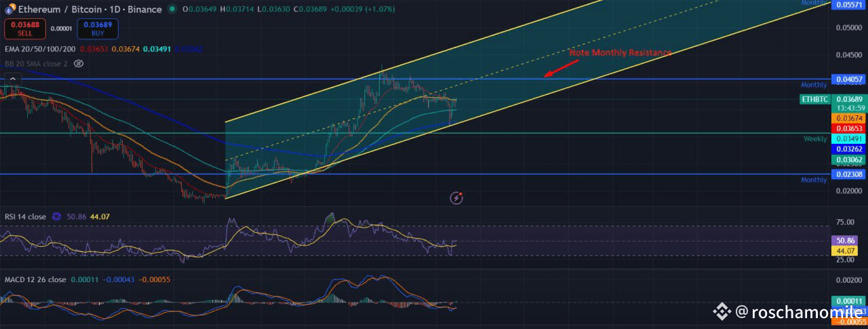
Task: Click the red EMA value 0.03653 in the legend
Action: pyautogui.click(x=94, y=49)
